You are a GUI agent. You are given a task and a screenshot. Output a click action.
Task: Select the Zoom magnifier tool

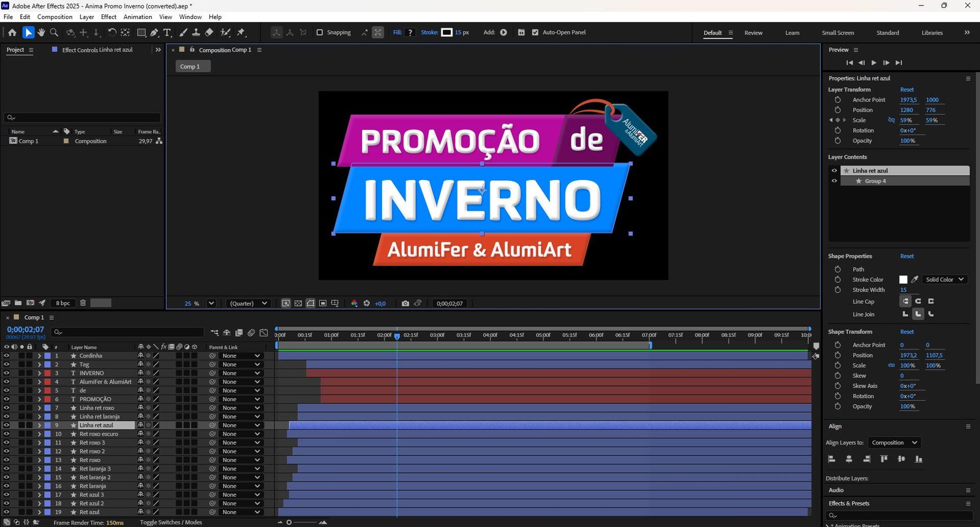pos(54,32)
